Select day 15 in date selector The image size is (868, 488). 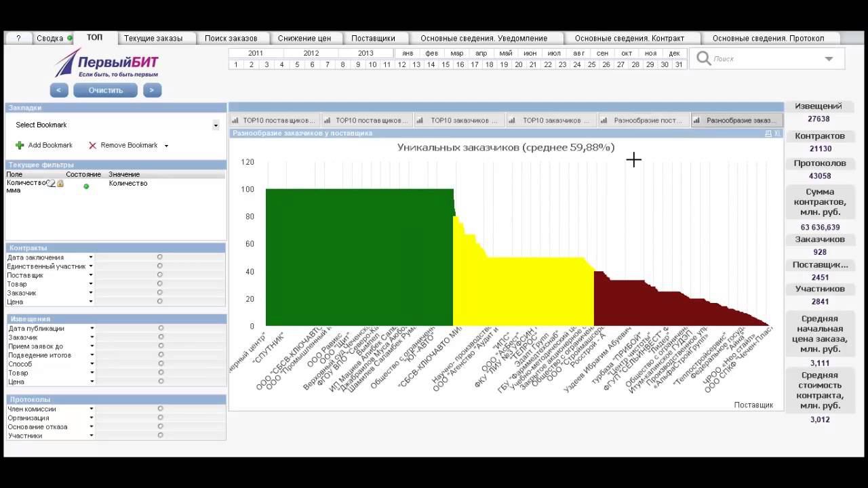click(x=446, y=64)
